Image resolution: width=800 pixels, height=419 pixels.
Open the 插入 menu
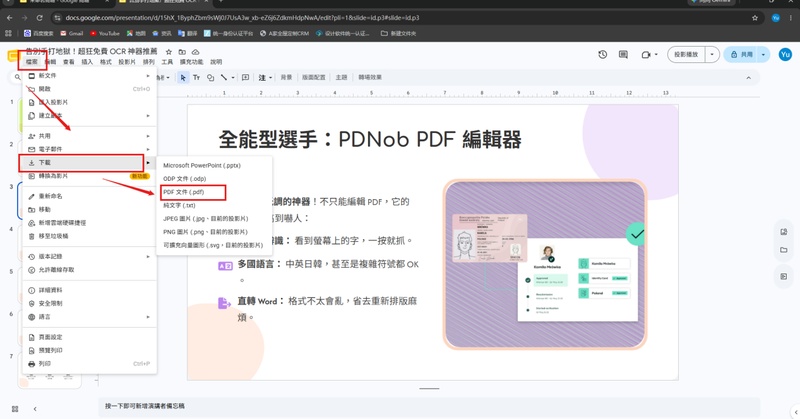[87, 62]
